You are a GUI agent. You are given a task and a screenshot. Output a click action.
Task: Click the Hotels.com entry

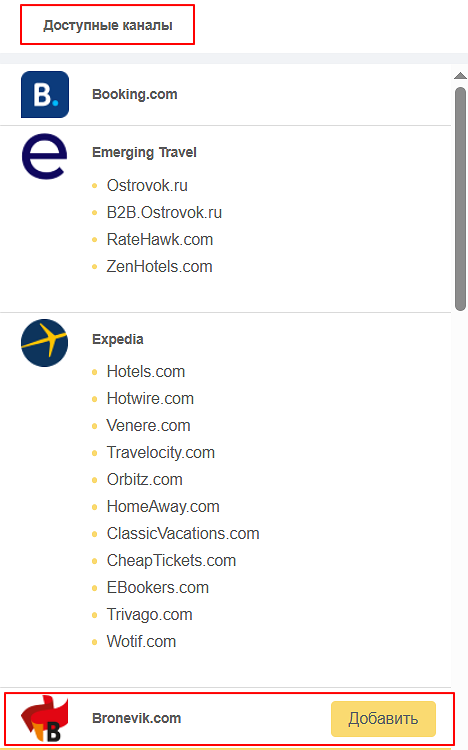tap(145, 371)
